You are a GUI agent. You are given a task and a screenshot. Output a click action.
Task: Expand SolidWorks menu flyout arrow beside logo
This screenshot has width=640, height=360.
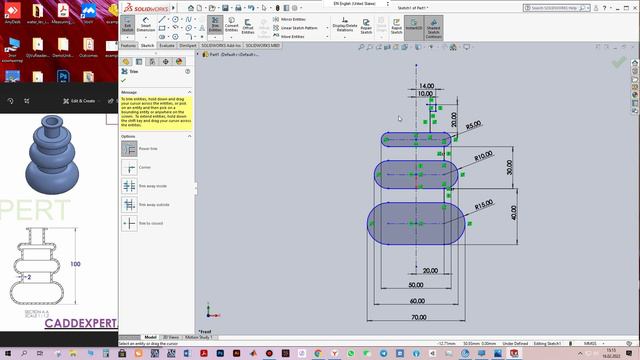tap(173, 8)
